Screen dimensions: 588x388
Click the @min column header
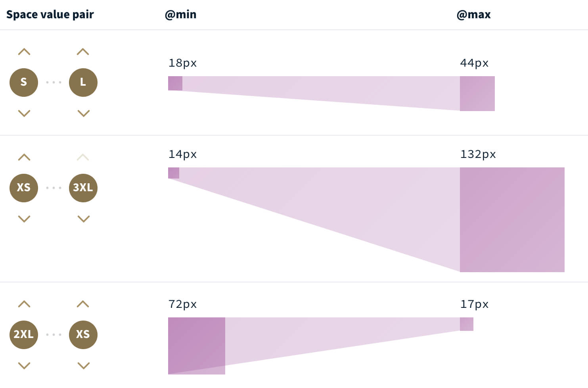pos(180,15)
